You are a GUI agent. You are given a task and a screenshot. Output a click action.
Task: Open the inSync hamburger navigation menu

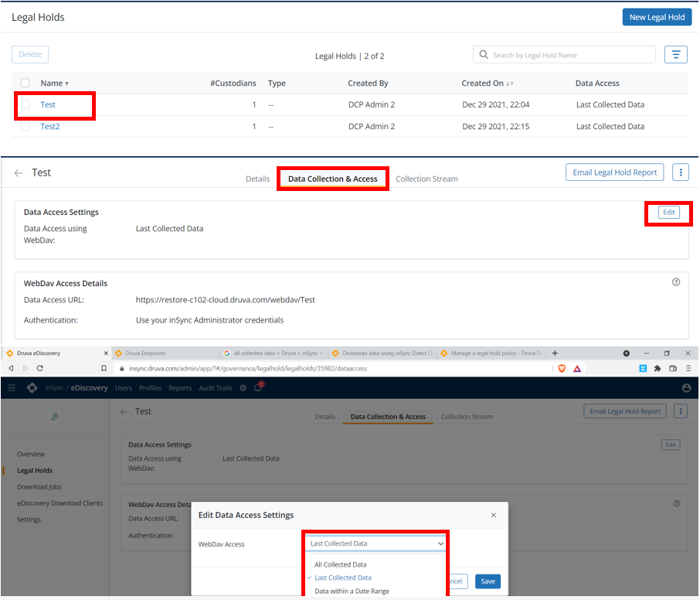click(x=12, y=388)
